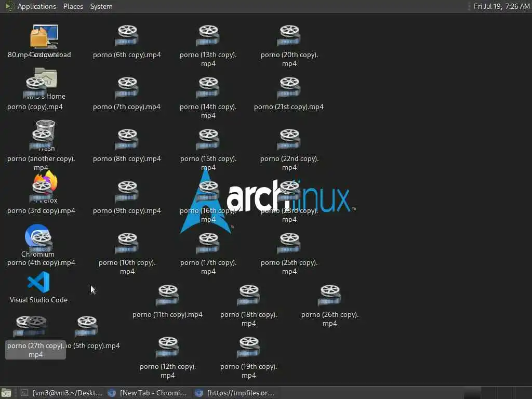Select the porno (8th copy).mp4 video icon
532x399 pixels.
(x=127, y=139)
